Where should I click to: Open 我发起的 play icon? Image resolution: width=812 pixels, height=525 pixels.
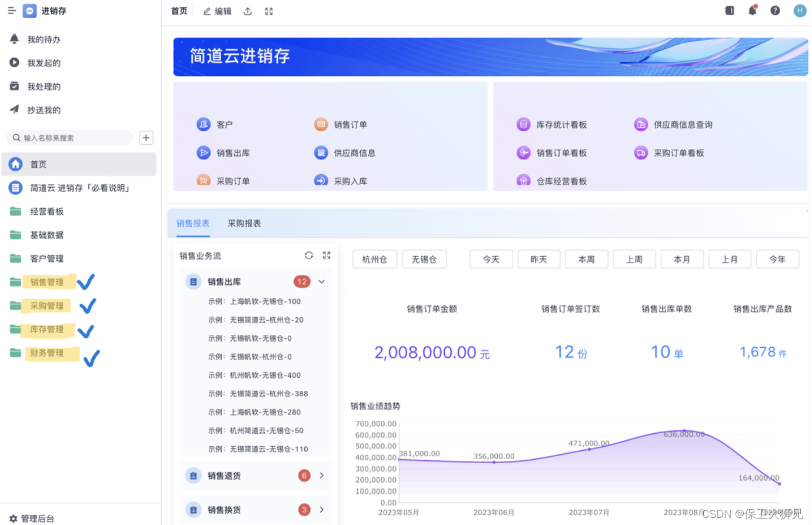15,62
